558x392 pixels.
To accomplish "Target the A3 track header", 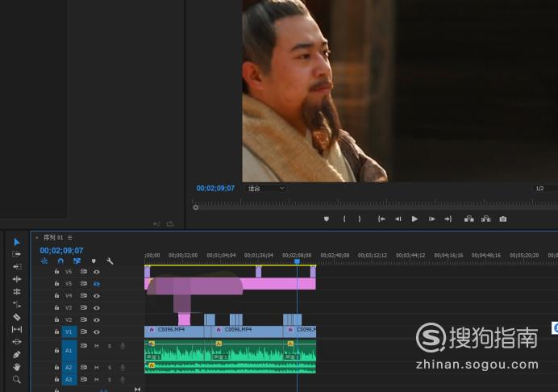I will 69,380.
